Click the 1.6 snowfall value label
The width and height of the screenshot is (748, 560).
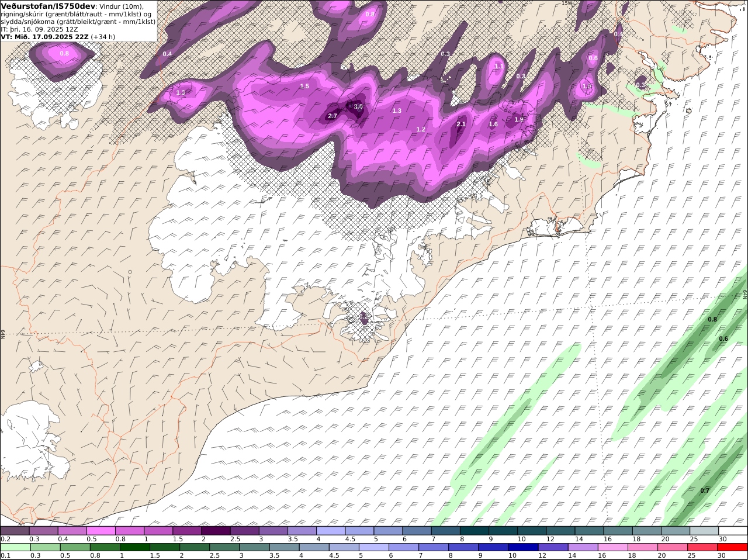493,124
